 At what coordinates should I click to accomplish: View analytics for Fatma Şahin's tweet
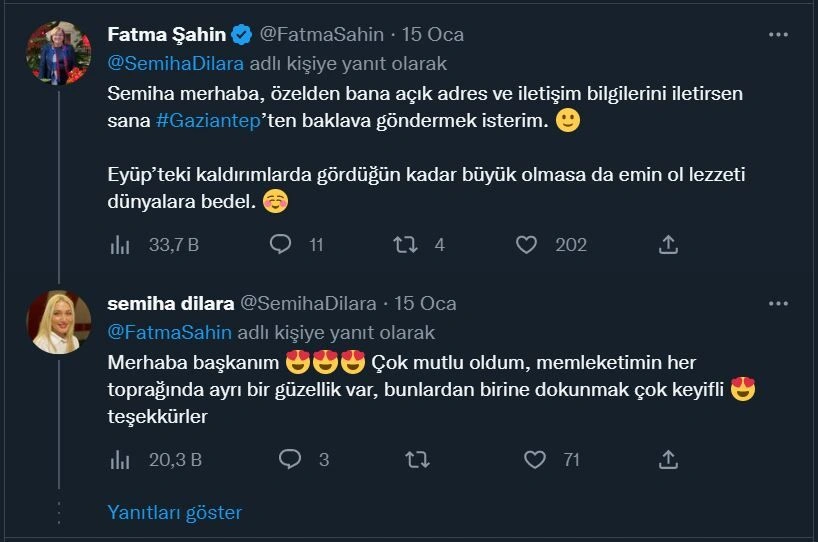(x=120, y=244)
